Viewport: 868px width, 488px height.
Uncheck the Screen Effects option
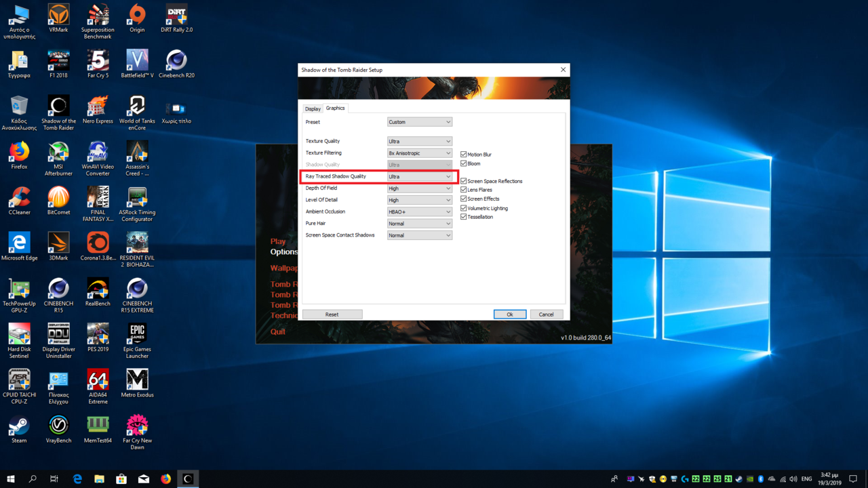tap(464, 199)
